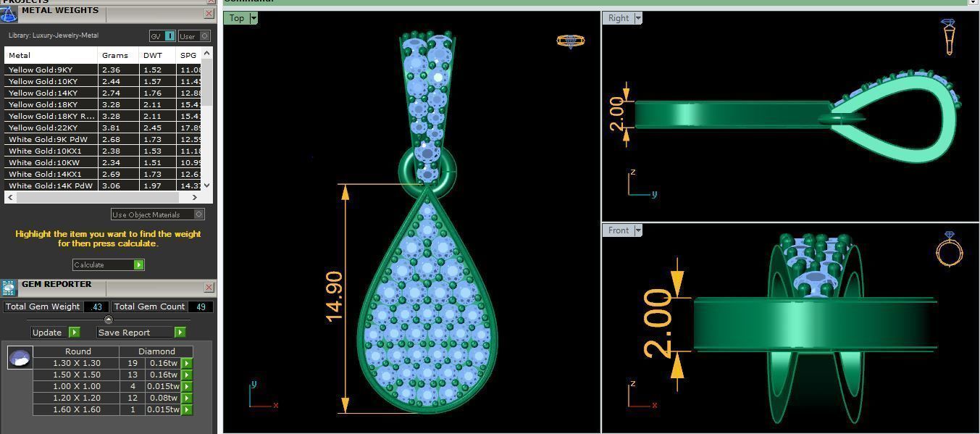Viewport: 980px width, 434px height.
Task: Select the Yellow Gold:10KY row
Action: tap(103, 81)
